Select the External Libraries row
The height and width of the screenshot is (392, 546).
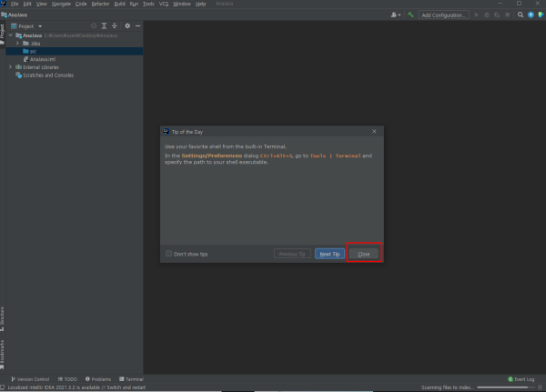75,67
